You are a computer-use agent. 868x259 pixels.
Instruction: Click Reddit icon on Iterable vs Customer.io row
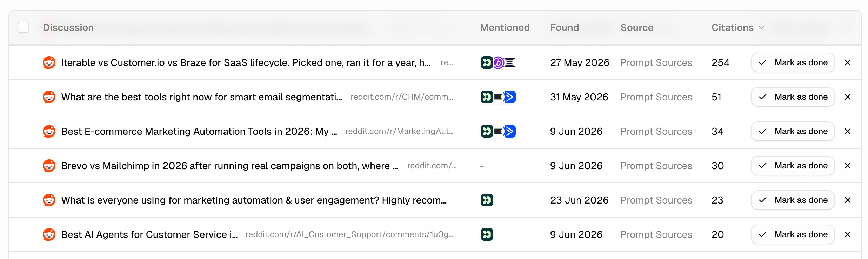point(49,62)
